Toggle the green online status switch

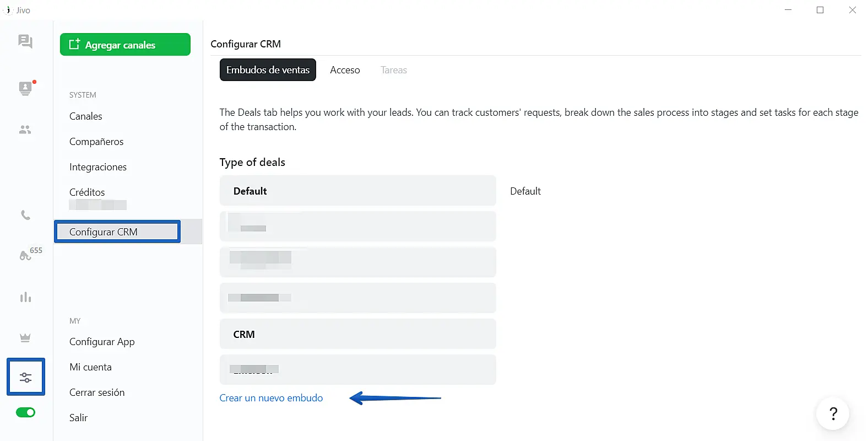coord(25,412)
